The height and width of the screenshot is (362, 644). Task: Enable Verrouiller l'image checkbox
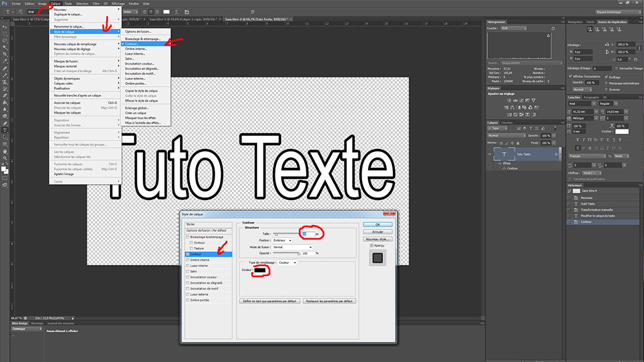(x=616, y=68)
